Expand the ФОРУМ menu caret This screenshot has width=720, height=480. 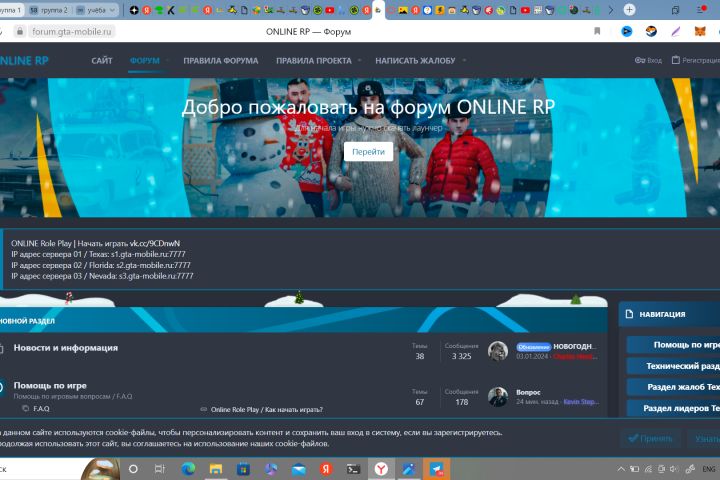click(168, 60)
